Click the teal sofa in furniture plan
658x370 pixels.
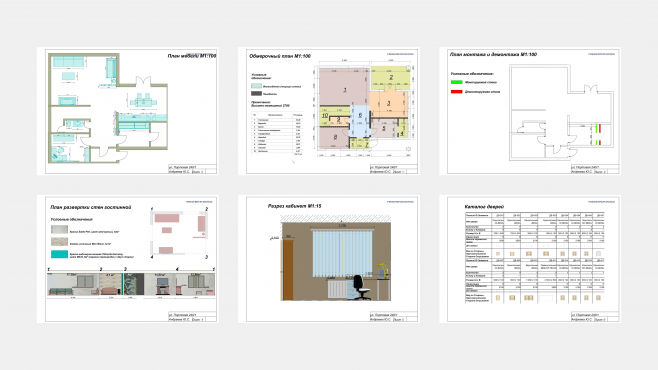(x=68, y=62)
